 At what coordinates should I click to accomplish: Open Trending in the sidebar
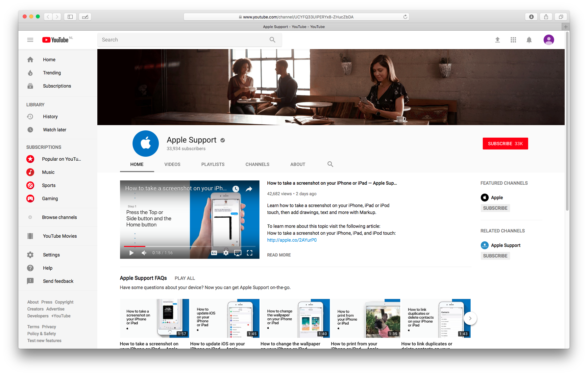58,73
